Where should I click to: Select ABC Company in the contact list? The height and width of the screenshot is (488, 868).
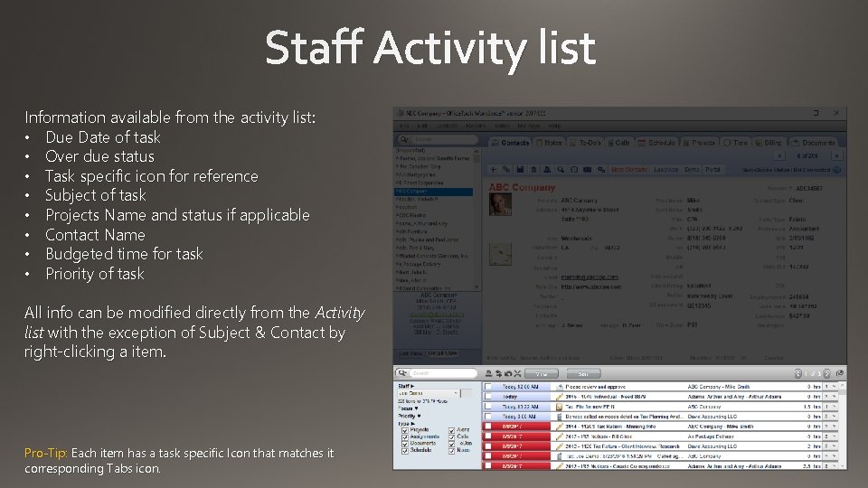433,192
